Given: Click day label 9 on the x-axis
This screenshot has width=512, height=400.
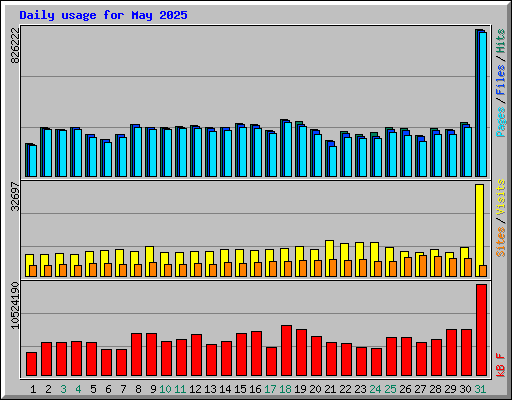Looking at the screenshot, I should click(x=153, y=389).
